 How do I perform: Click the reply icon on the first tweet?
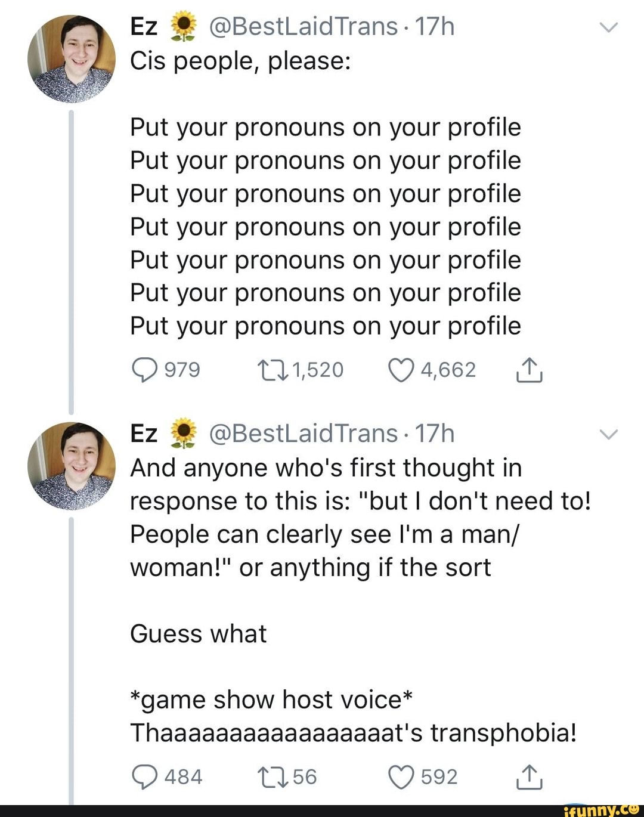(x=144, y=369)
